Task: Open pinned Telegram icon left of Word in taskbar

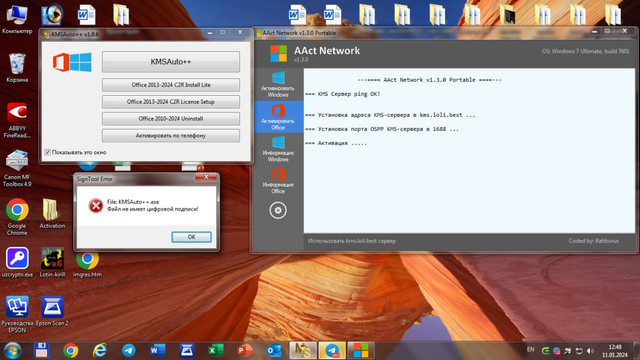Action: click(x=129, y=351)
